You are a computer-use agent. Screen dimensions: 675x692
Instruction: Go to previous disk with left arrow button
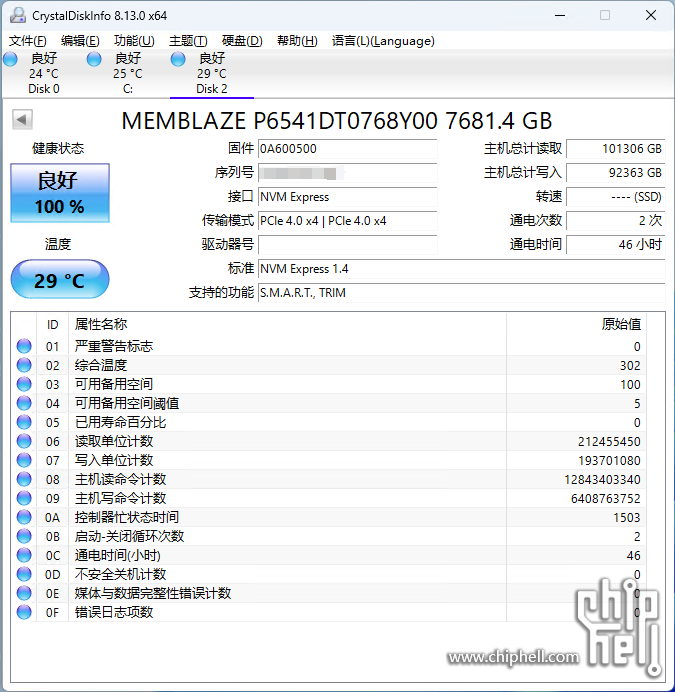coord(22,119)
